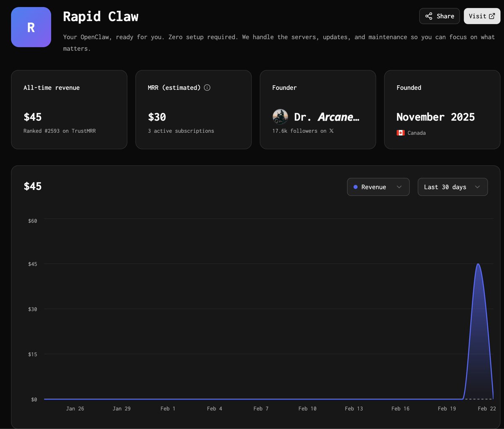This screenshot has height=429, width=504.
Task: Click the "Feb 19" x-axis label
Action: click(x=447, y=408)
